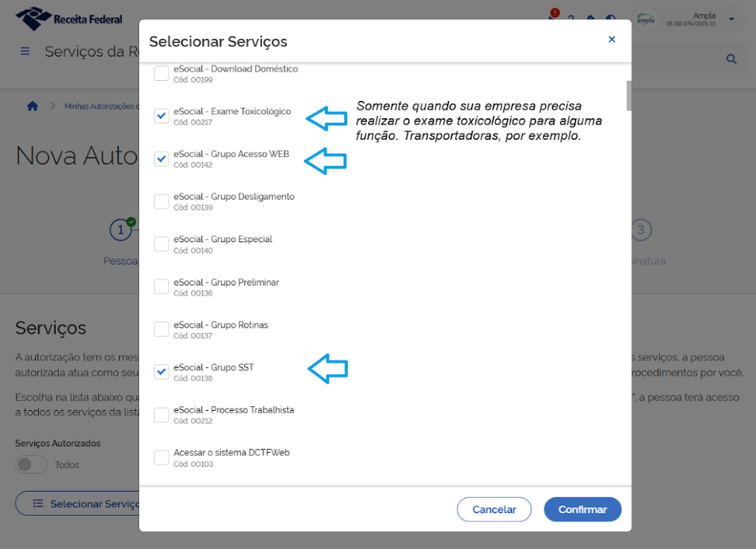Image resolution: width=756 pixels, height=549 pixels.
Task: Click the services list scrollbar thumb
Action: click(629, 96)
